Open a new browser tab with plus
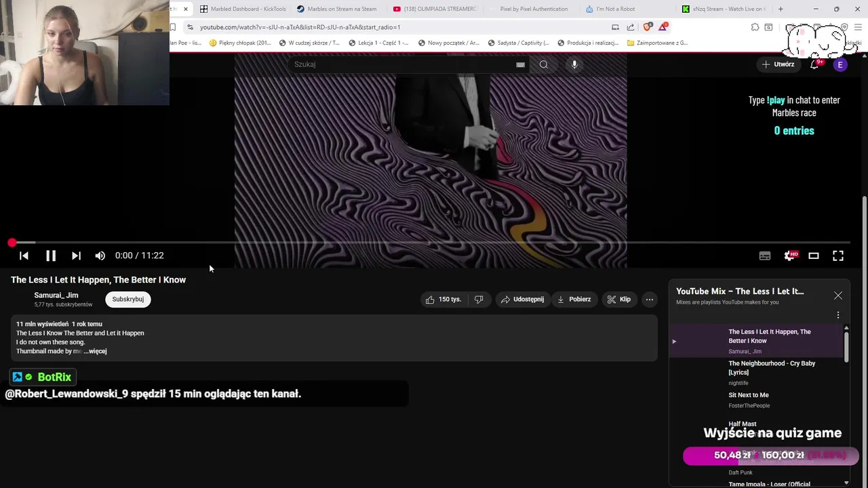 (x=781, y=9)
